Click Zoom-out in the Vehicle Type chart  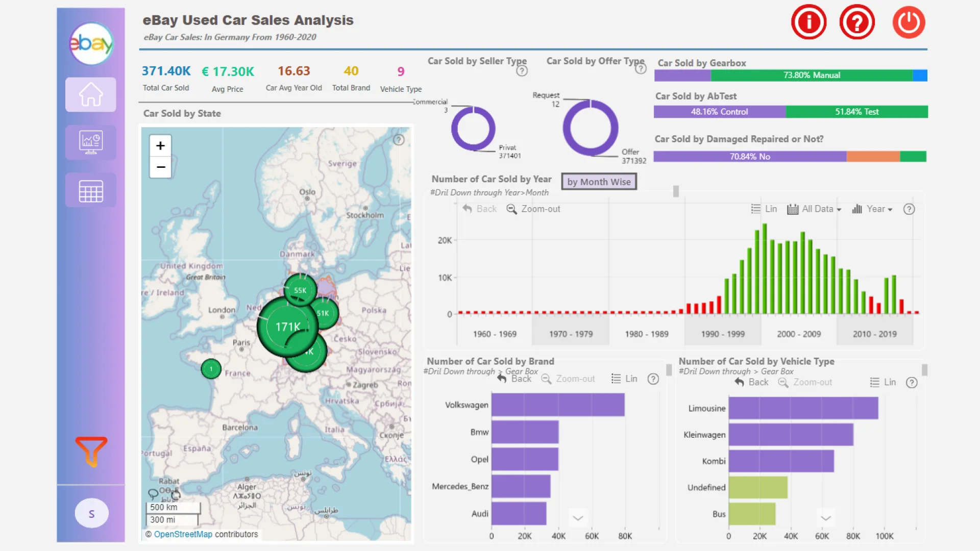pyautogui.click(x=805, y=382)
